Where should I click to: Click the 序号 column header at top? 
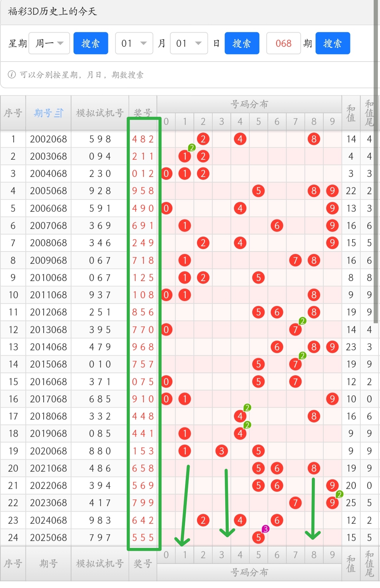point(13,113)
